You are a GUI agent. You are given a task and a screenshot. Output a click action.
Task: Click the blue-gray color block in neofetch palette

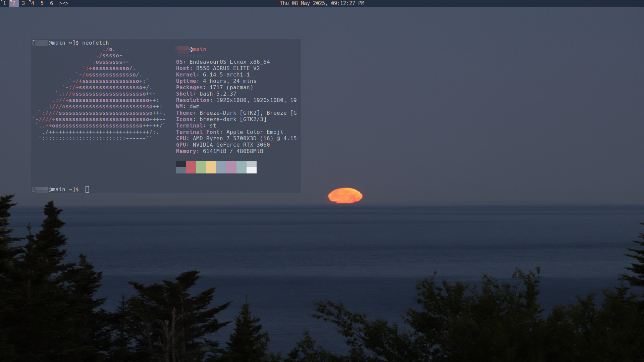coord(221,167)
